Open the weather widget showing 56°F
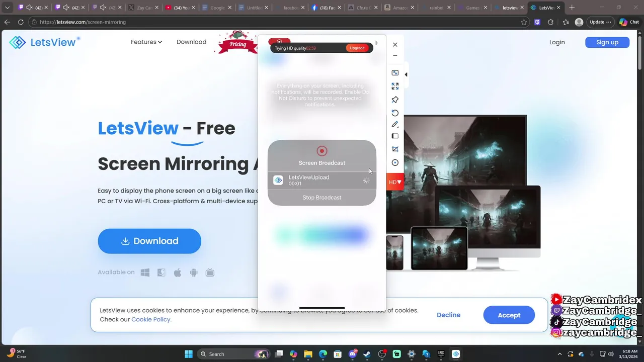The height and width of the screenshot is (362, 644). click(16, 354)
